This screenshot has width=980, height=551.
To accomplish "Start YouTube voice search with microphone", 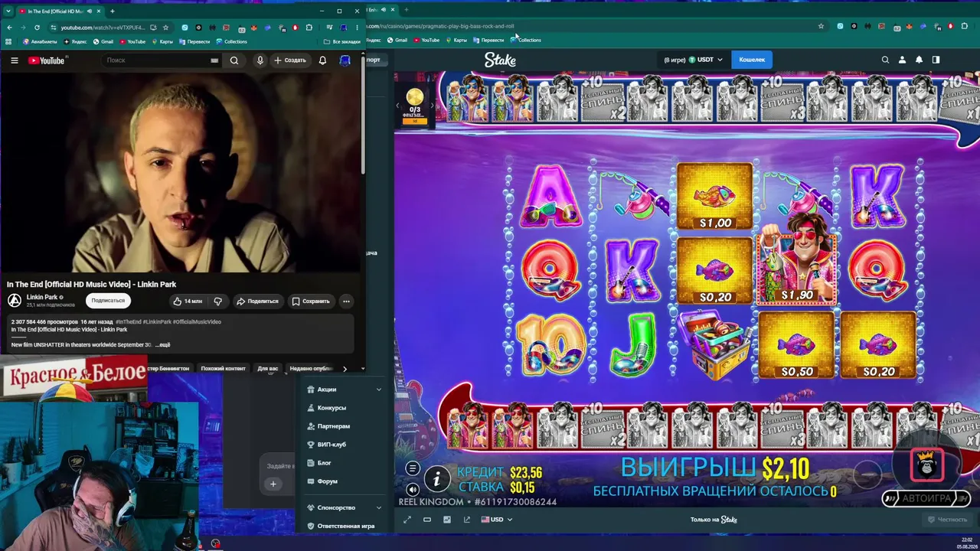I will 260,60.
